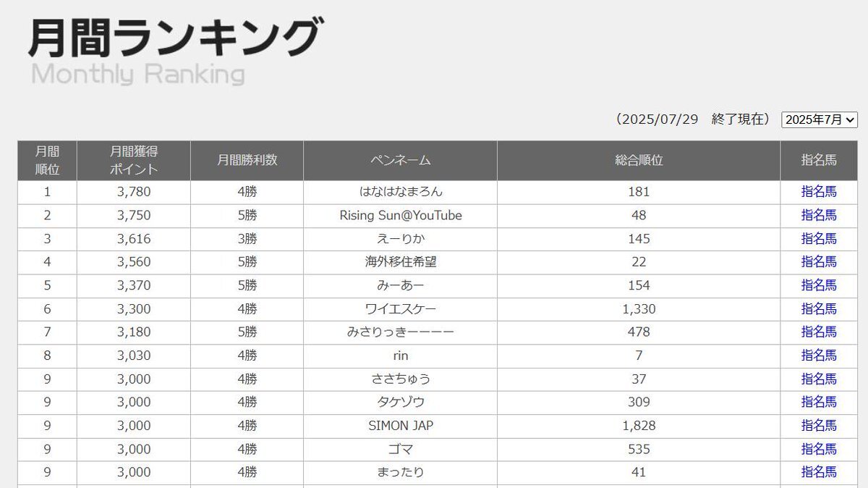Open 指名馬 link for はなはなまろん
The image size is (868, 488).
pos(819,192)
